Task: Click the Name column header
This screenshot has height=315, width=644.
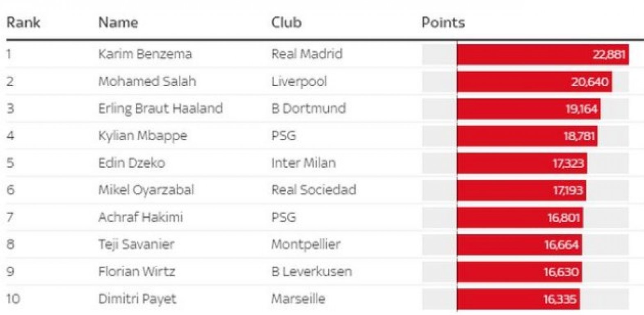Action: [118, 22]
